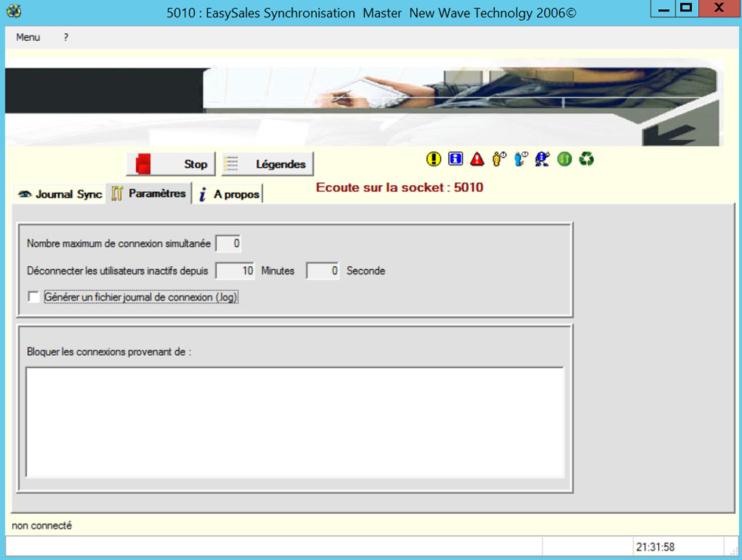
Task: Click the 'Minutes' label
Action: point(278,271)
